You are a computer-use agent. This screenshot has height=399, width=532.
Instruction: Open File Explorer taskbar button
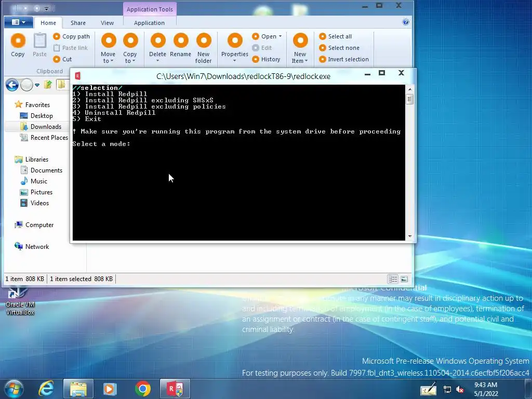tap(78, 389)
